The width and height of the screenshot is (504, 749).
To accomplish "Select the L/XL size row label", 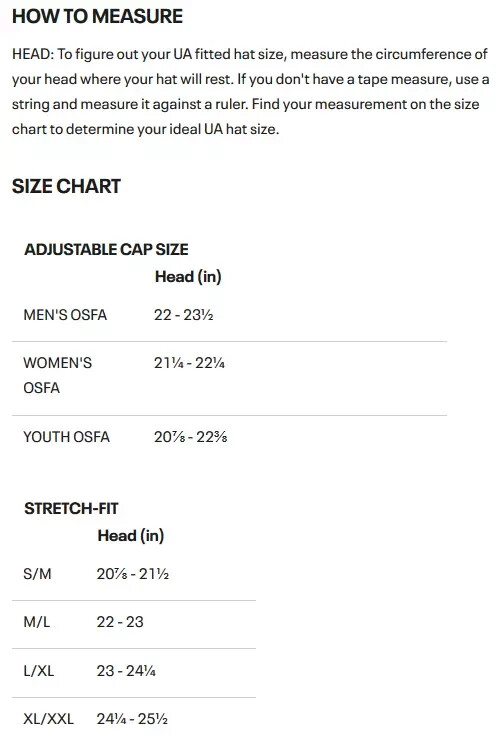I will 39,671.
